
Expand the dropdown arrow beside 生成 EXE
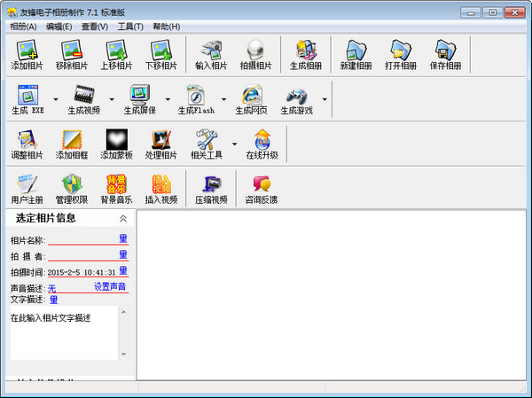[x=56, y=99]
